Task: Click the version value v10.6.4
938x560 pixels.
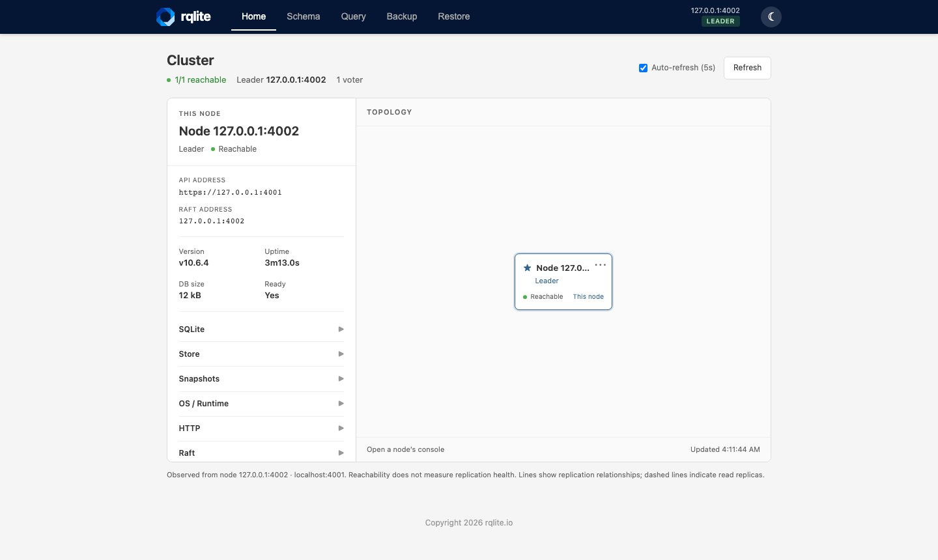Action: click(194, 263)
